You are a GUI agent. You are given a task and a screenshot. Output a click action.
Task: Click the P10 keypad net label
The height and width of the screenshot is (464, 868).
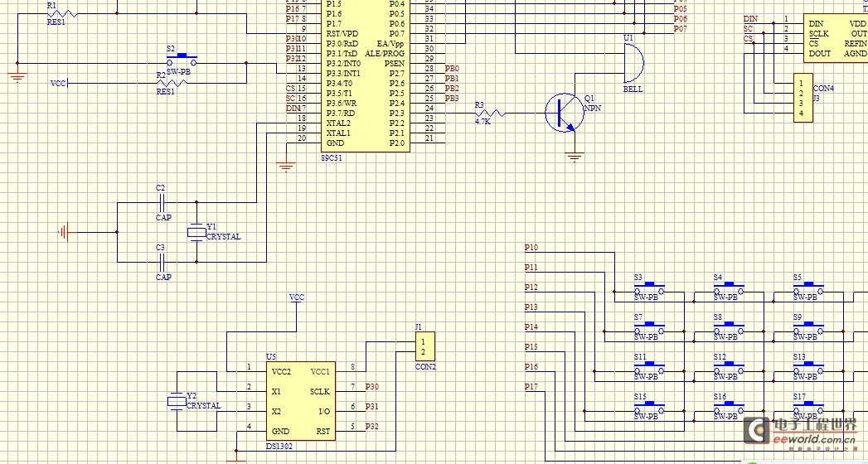[x=531, y=248]
